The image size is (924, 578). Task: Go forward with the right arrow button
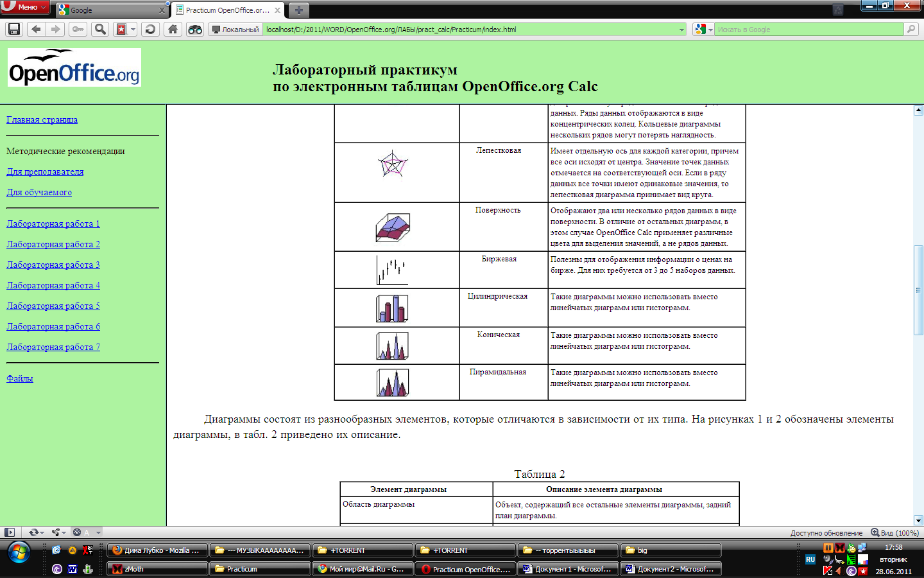pos(56,29)
